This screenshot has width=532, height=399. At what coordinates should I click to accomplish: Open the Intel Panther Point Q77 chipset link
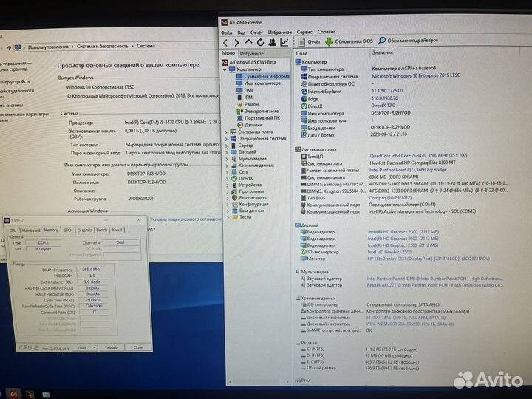pyautogui.click(x=408, y=170)
